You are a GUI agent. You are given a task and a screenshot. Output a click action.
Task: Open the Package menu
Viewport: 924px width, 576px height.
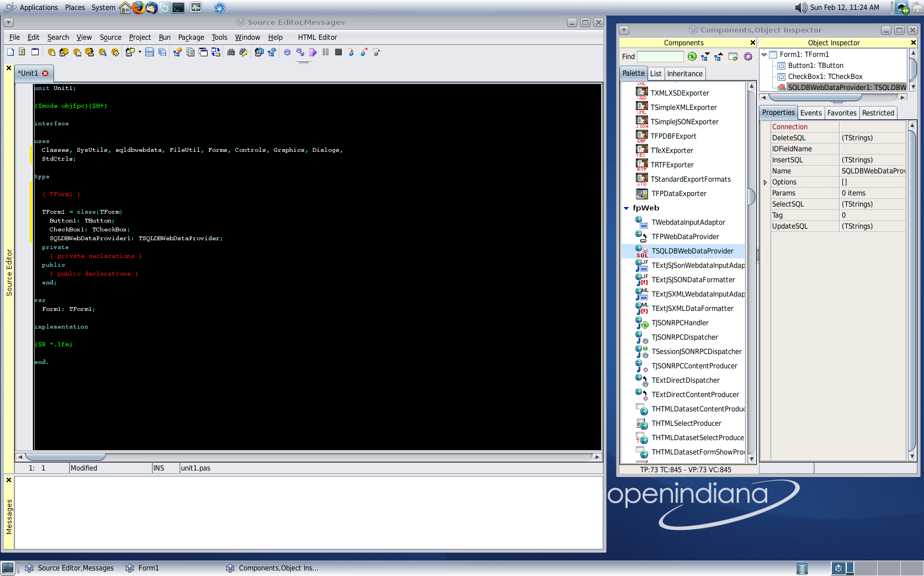191,37
